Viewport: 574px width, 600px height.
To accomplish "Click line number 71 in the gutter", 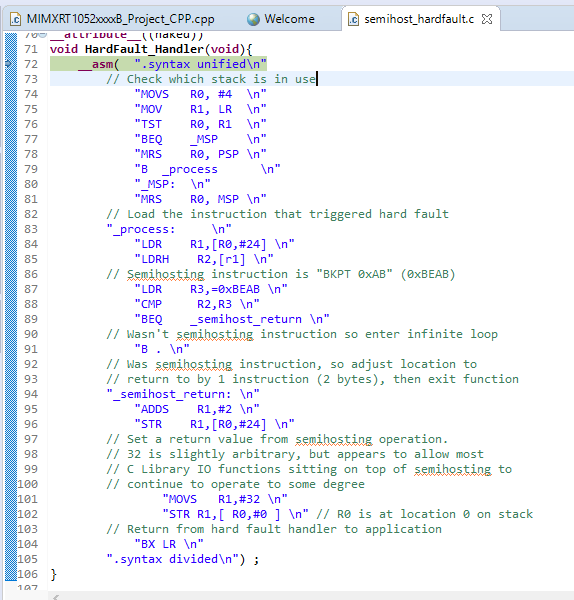I will click(31, 49).
